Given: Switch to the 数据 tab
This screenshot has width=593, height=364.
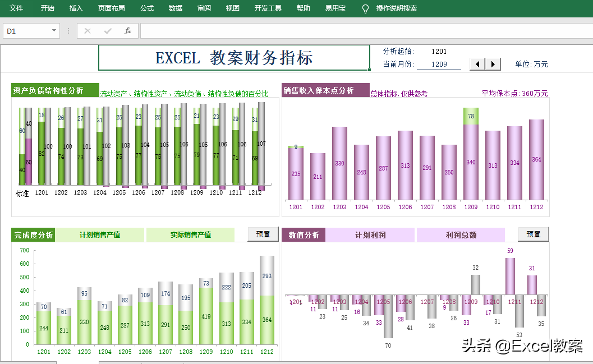Looking at the screenshot, I should [x=176, y=8].
